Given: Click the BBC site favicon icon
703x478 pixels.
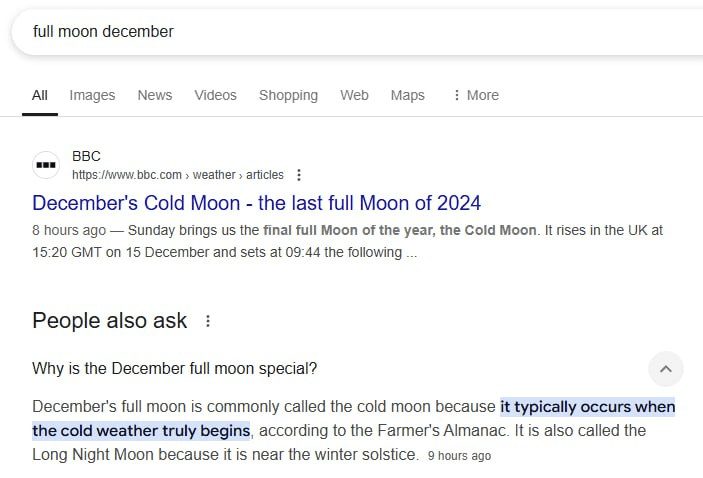Looking at the screenshot, I should (46, 164).
